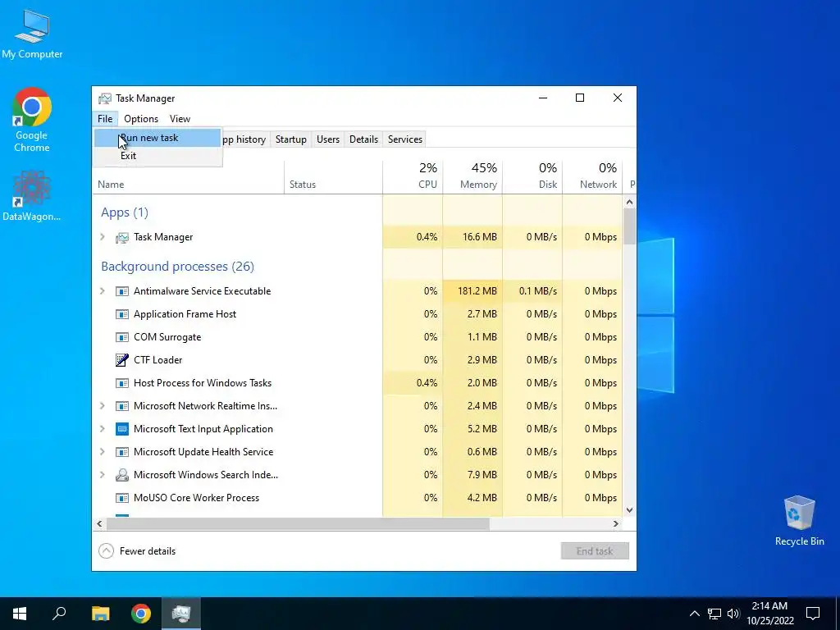Select the Google Chrome desktop shortcut
Image resolution: width=840 pixels, height=630 pixels.
click(x=32, y=119)
